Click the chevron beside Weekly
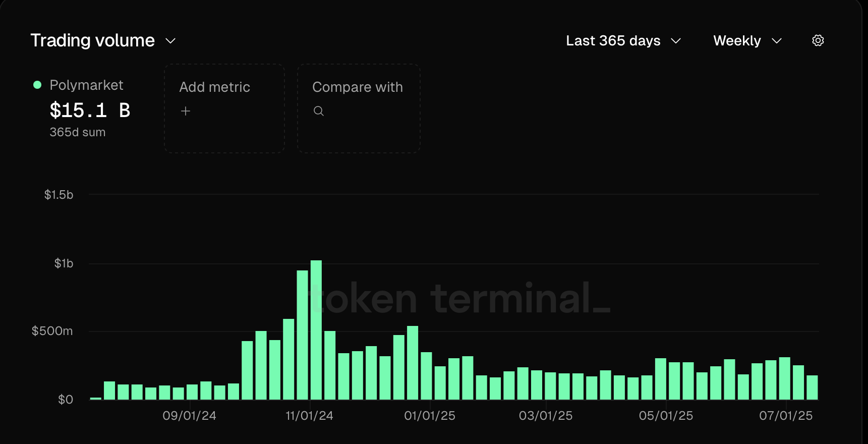Viewport: 868px width, 444px height. 777,41
